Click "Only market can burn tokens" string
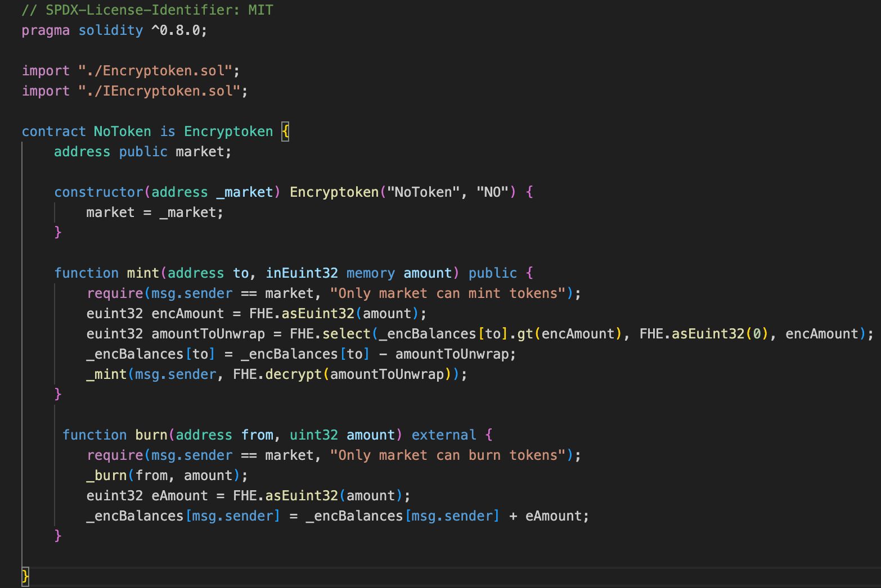This screenshot has height=588, width=881. pyautogui.click(x=448, y=455)
